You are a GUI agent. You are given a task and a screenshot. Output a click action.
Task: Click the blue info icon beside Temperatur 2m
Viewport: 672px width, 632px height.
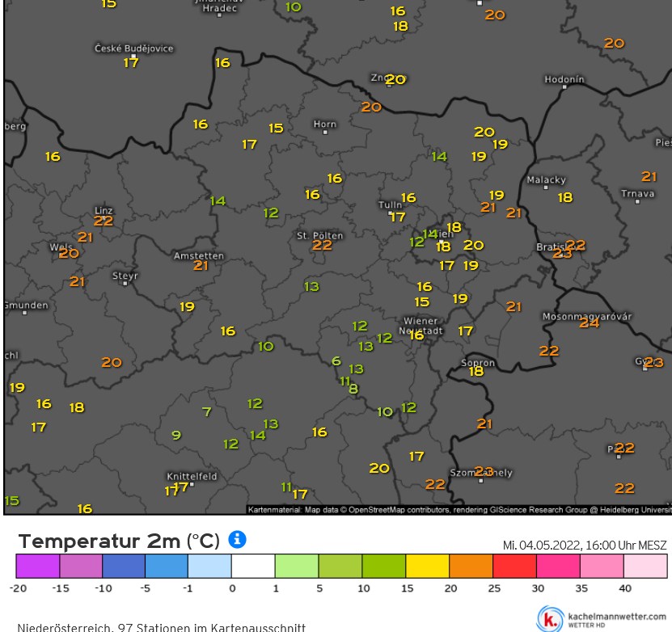237,539
